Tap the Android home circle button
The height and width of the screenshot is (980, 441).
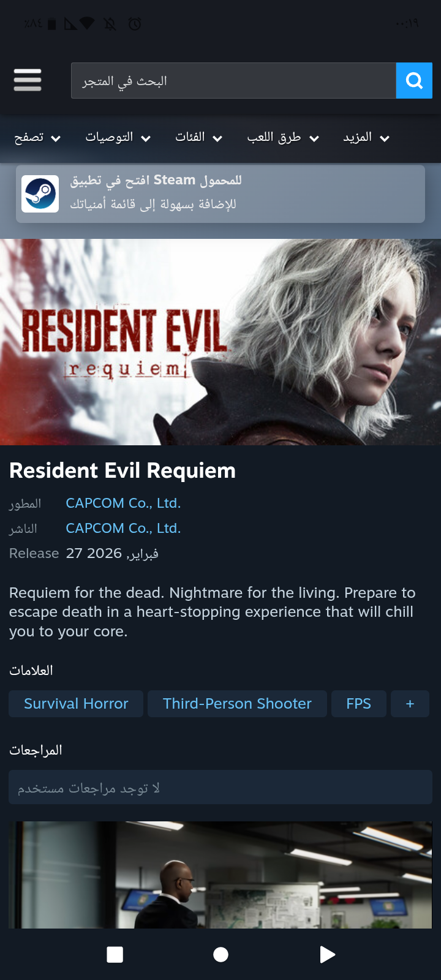221,954
